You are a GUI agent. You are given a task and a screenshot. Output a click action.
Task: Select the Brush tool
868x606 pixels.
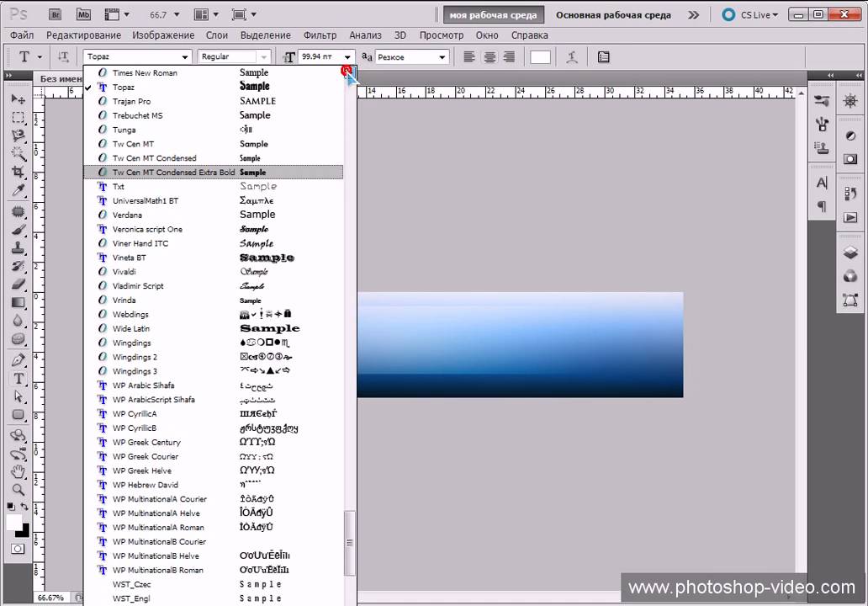19,229
